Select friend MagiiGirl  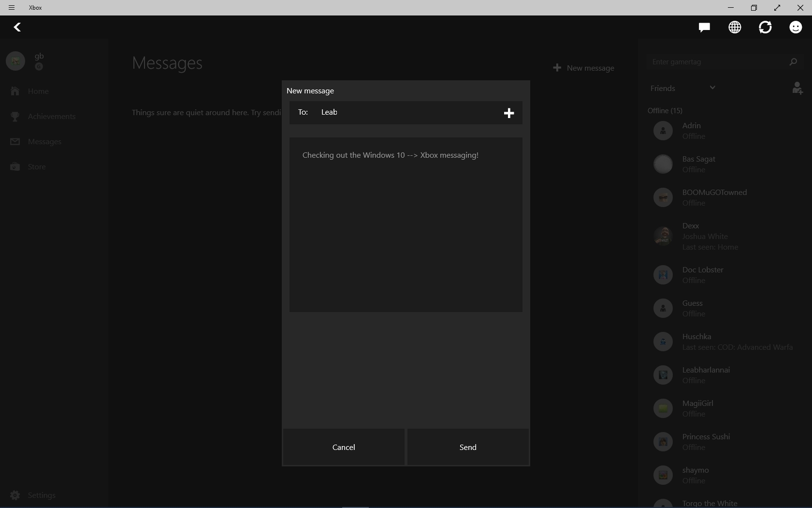pyautogui.click(x=725, y=408)
